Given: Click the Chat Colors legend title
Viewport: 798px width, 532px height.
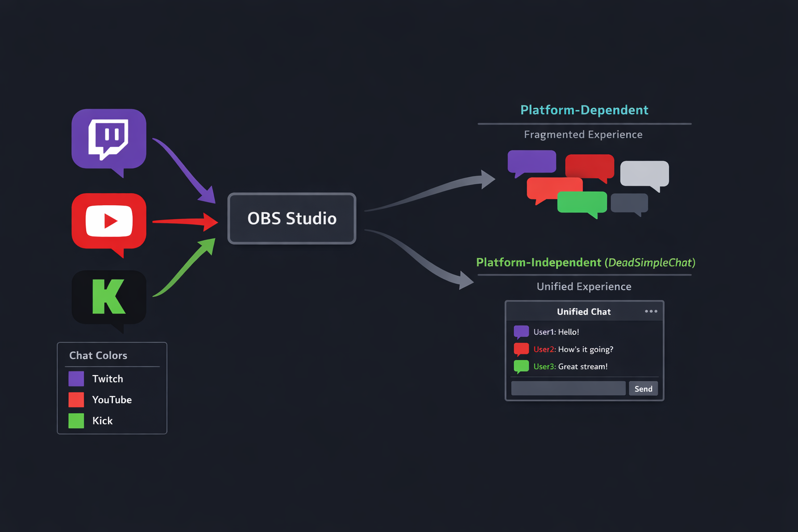Looking at the screenshot, I should (x=98, y=355).
